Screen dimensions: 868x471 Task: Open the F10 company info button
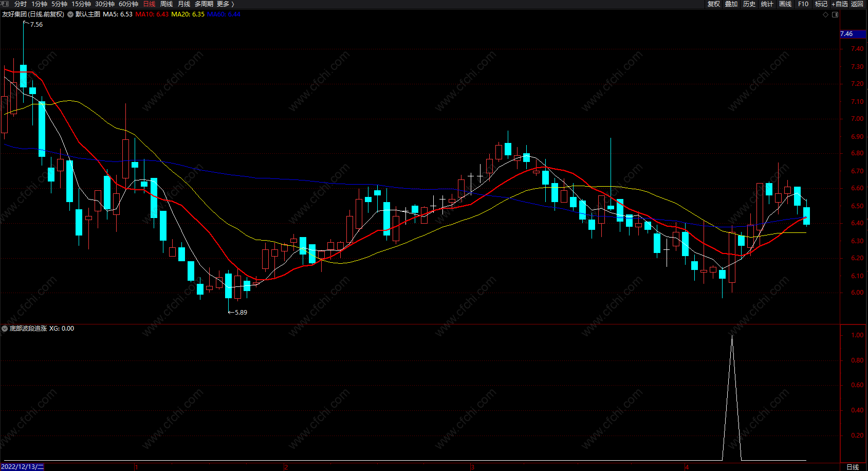pyautogui.click(x=803, y=4)
